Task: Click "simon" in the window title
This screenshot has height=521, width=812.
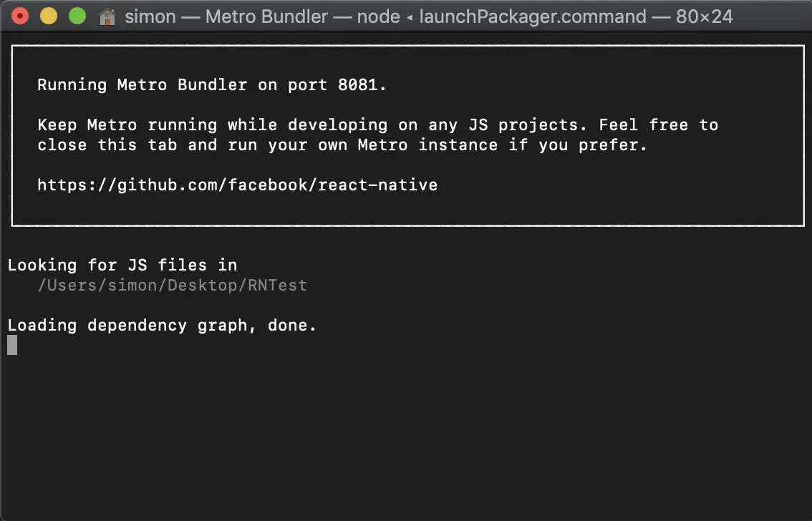Action: point(150,16)
